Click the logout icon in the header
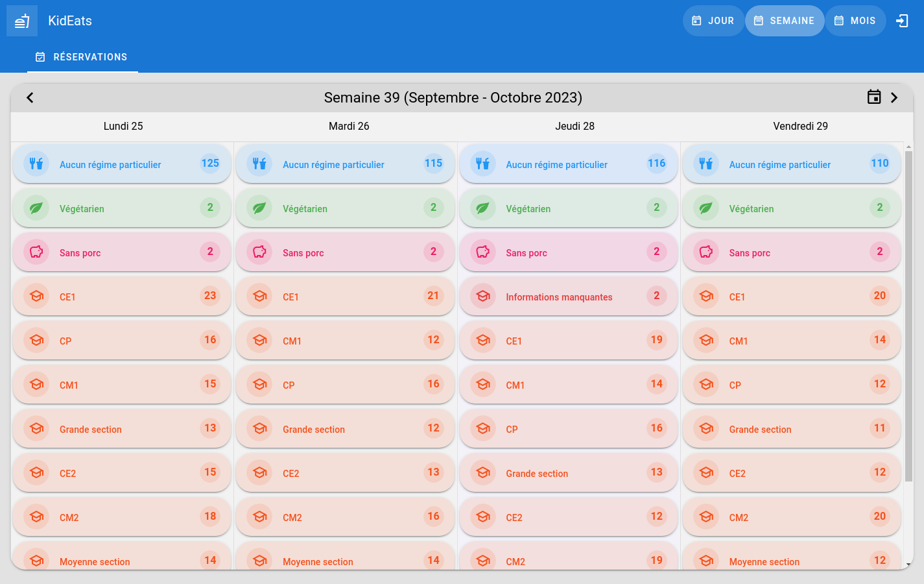This screenshot has height=584, width=924. pos(902,21)
